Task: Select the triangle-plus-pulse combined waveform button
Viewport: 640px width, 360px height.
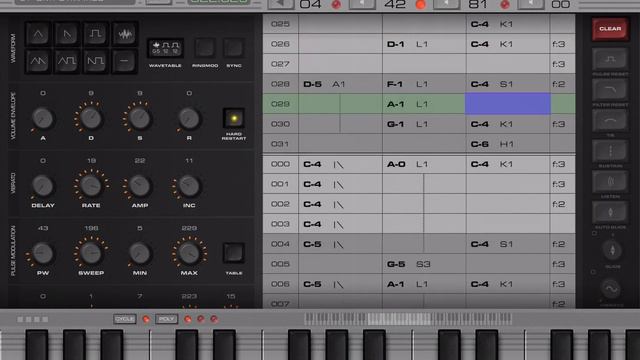Action: [x=67, y=62]
